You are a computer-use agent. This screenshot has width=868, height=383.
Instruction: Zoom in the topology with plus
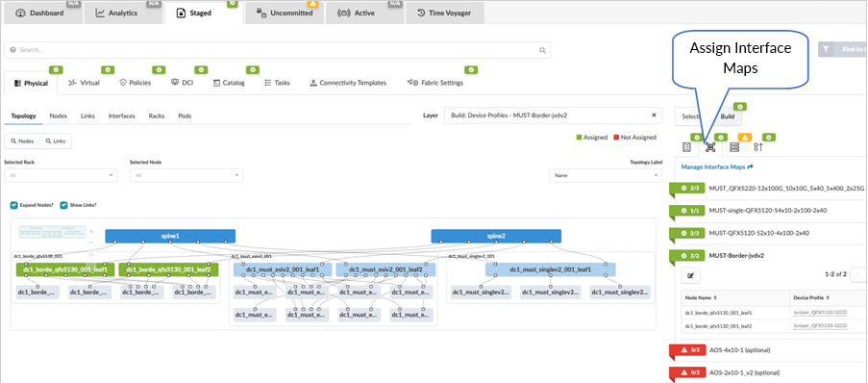[x=91, y=232]
